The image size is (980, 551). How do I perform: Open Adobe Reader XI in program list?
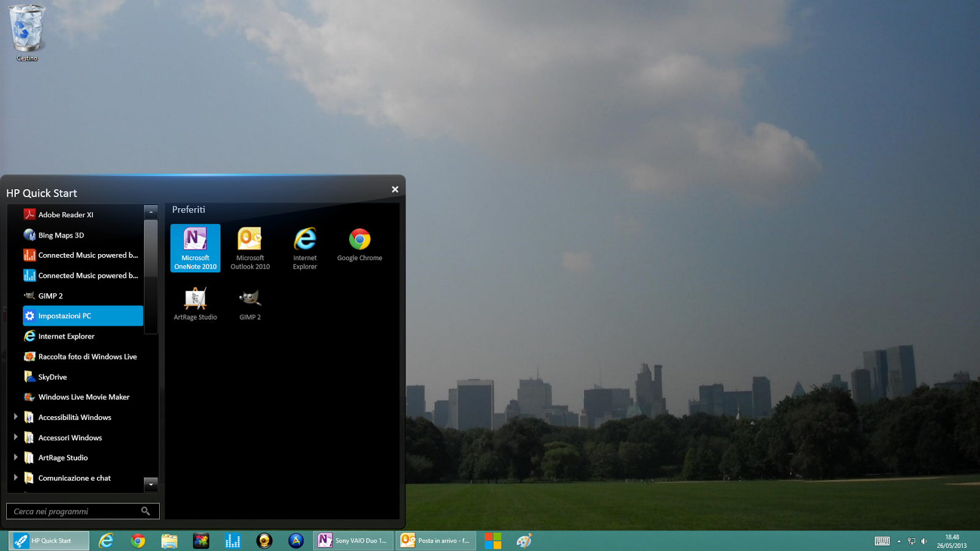tap(83, 214)
